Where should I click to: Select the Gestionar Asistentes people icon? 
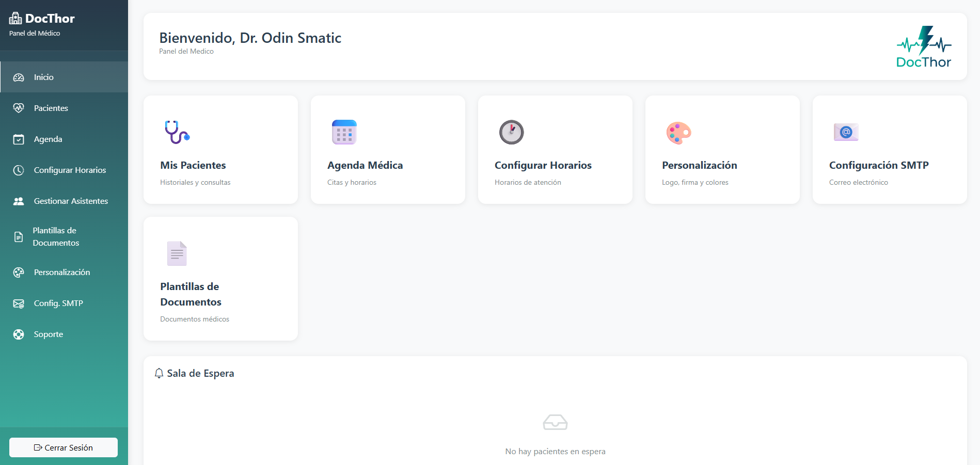pyautogui.click(x=19, y=201)
